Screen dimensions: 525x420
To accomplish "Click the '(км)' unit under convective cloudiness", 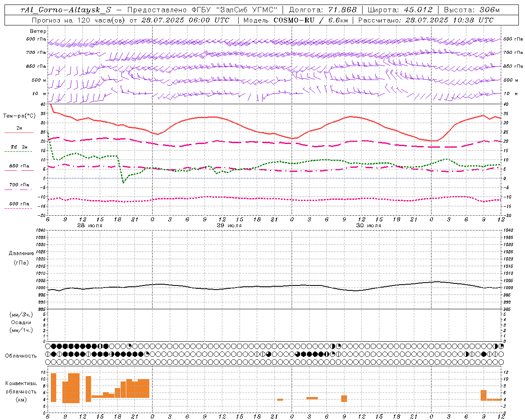I will [x=21, y=399].
